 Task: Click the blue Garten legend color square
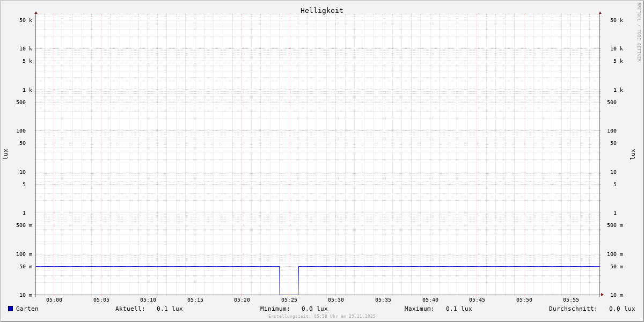(x=10, y=309)
